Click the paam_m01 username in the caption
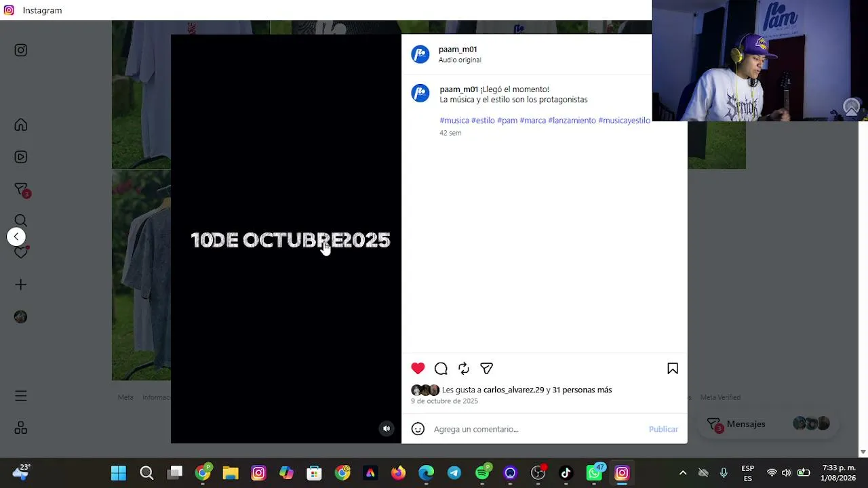 (458, 89)
